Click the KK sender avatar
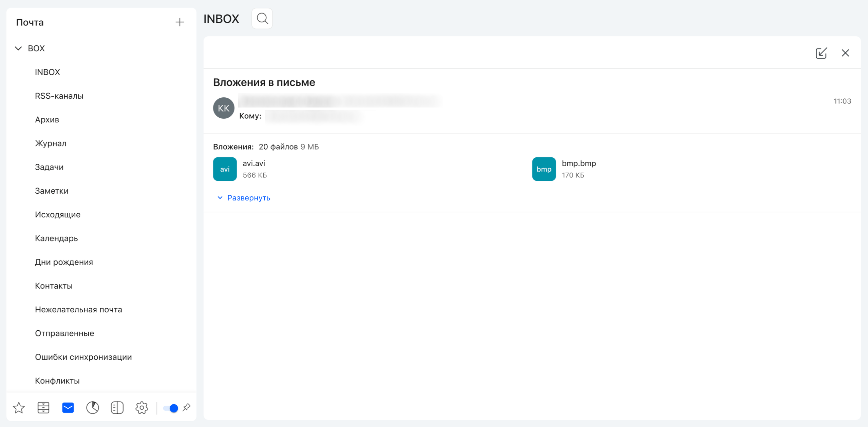Viewport: 868px width, 427px height. point(224,108)
